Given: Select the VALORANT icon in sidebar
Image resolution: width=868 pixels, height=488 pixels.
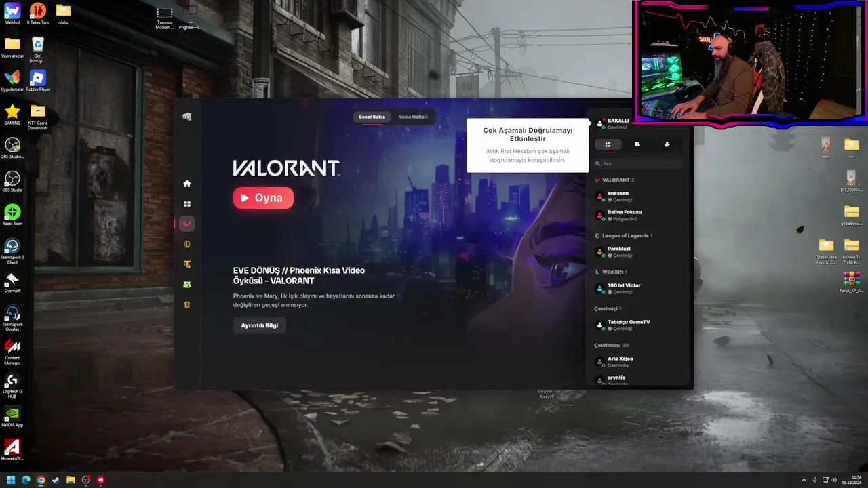Looking at the screenshot, I should click(x=187, y=224).
